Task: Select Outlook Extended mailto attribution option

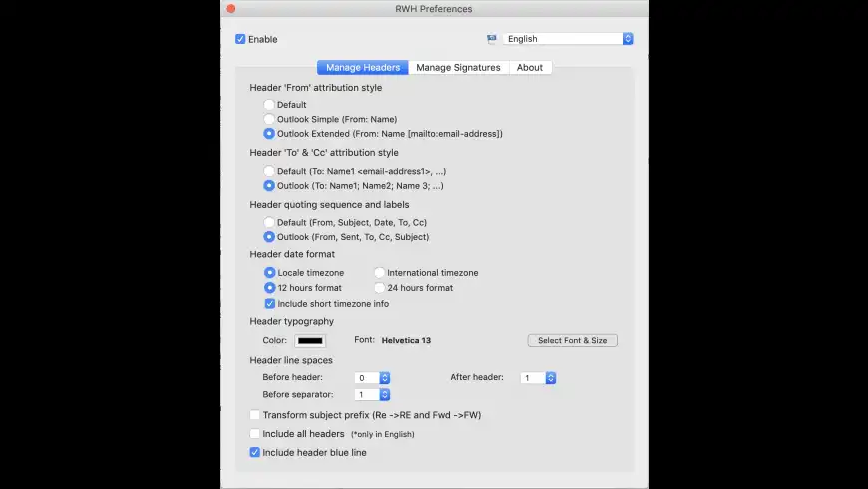Action: [269, 133]
